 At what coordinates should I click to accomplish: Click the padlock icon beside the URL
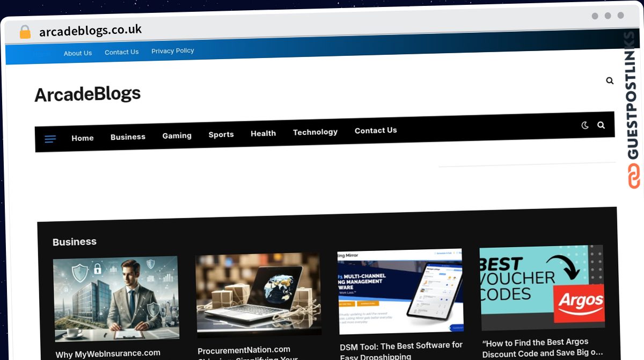tap(25, 32)
